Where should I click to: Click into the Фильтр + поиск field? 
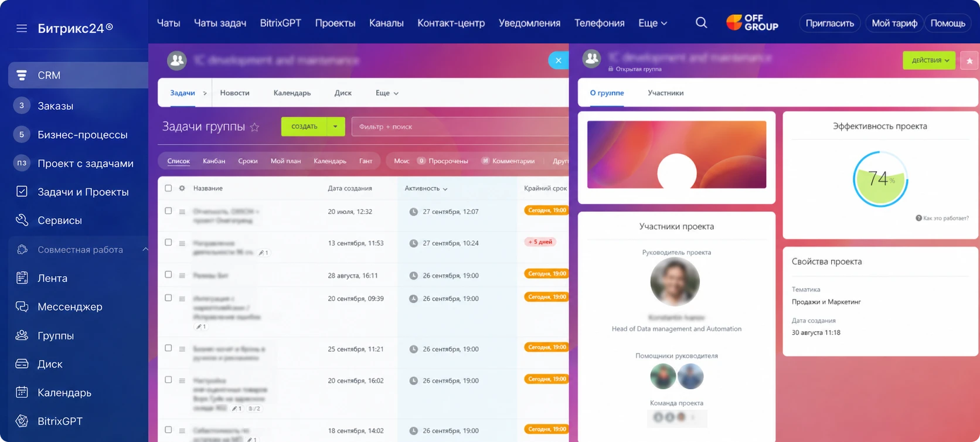[x=460, y=127]
